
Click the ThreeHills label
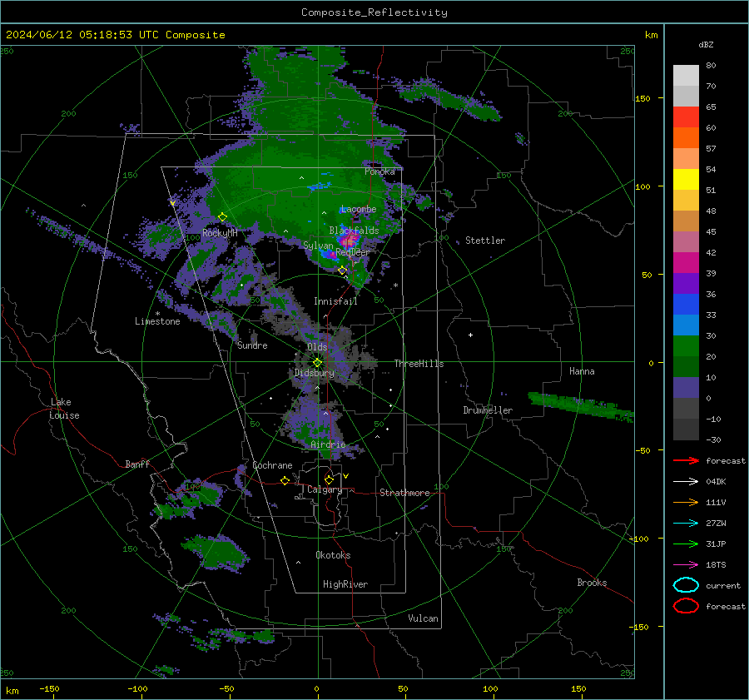(419, 364)
